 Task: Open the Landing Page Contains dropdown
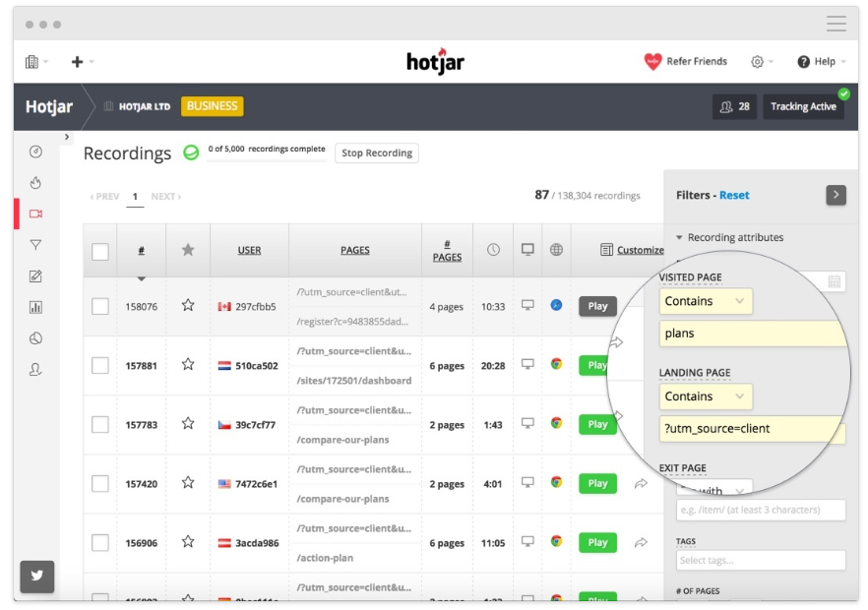[706, 396]
